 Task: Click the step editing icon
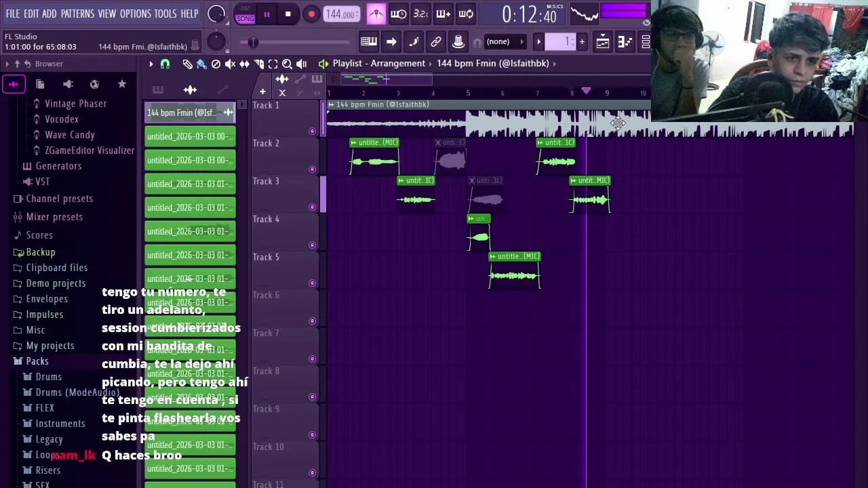pos(414,42)
